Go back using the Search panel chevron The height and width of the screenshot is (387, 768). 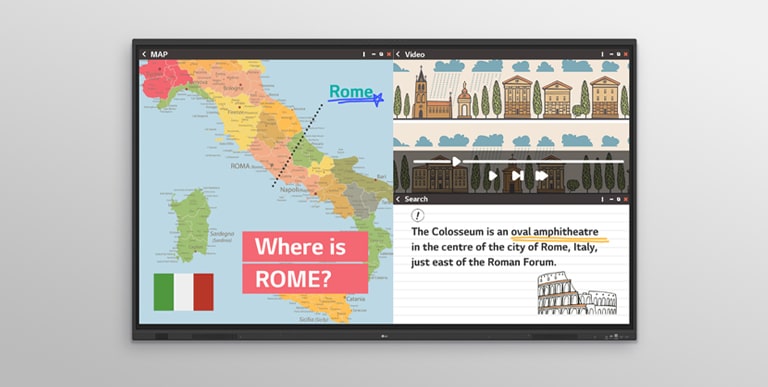coord(398,199)
